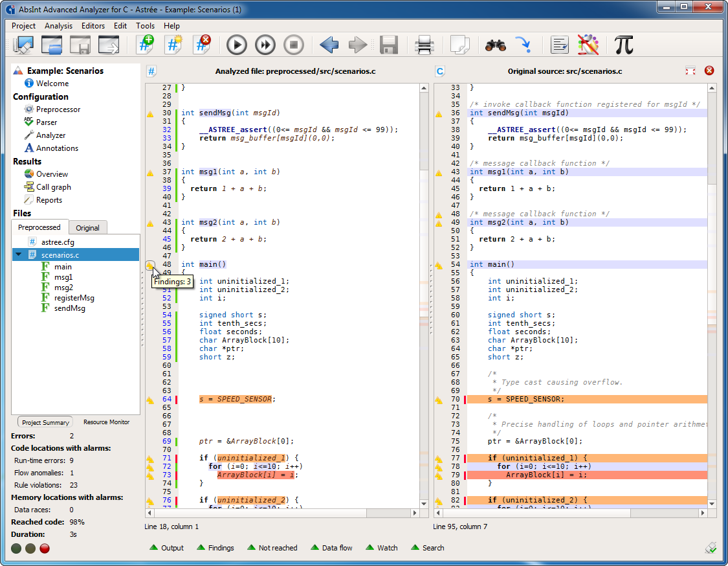Expand the Search panel
The image size is (728, 566).
pos(428,548)
